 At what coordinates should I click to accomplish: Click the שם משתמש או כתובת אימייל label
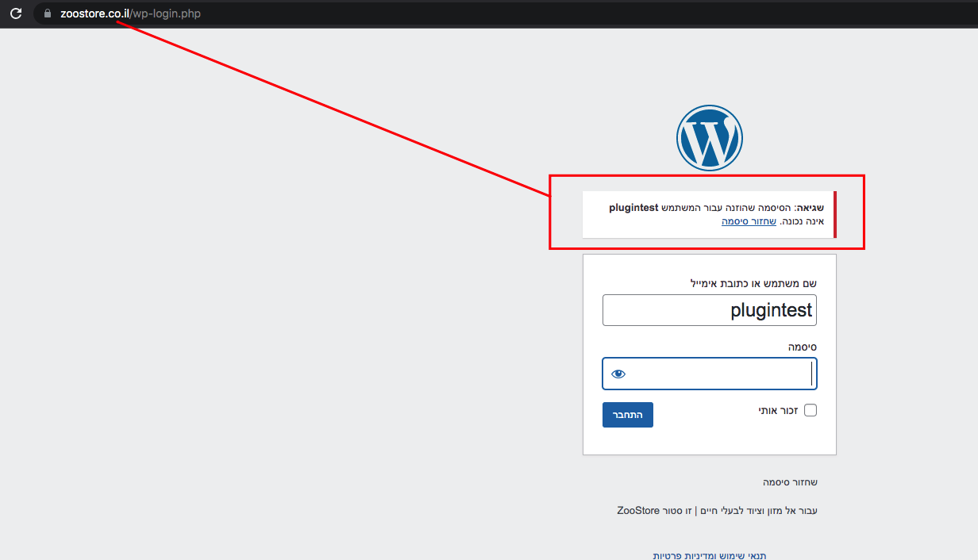pyautogui.click(x=753, y=283)
